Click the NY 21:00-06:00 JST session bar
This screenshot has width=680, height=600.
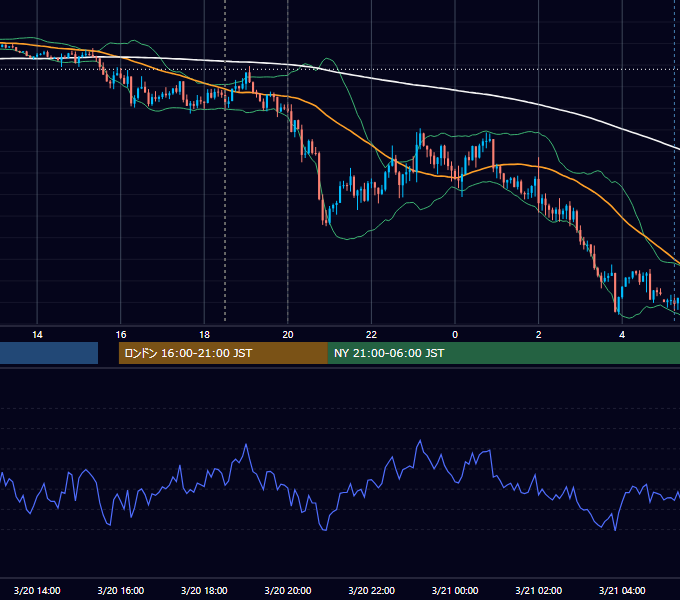tap(503, 353)
